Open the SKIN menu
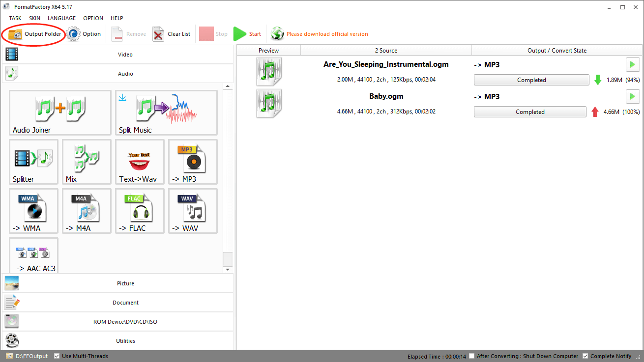Screen dimensions: 644x362 (x=34, y=18)
